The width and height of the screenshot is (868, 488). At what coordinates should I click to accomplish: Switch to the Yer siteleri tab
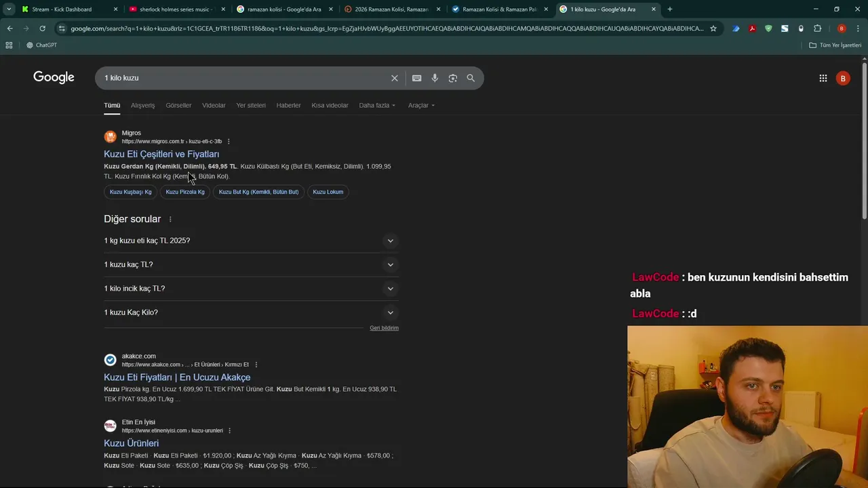coord(251,105)
